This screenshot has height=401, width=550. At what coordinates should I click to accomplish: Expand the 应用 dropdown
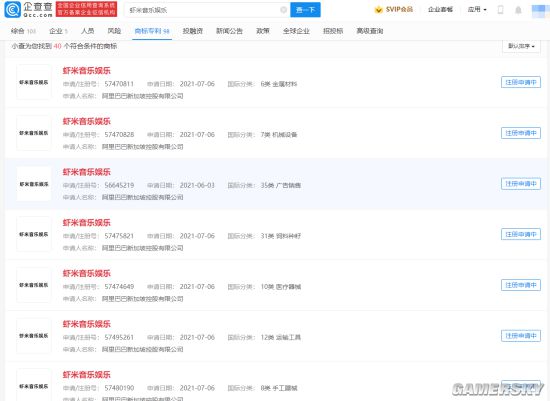point(477,9)
